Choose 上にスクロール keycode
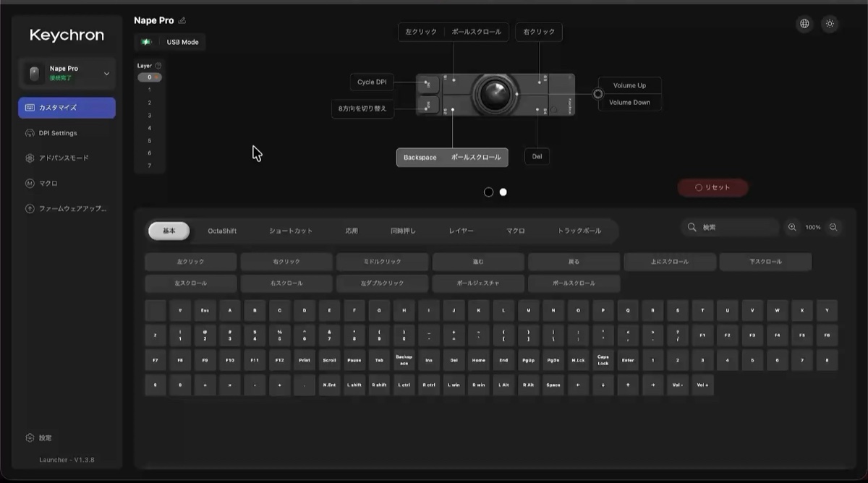Viewport: 868px width, 483px height. point(670,262)
